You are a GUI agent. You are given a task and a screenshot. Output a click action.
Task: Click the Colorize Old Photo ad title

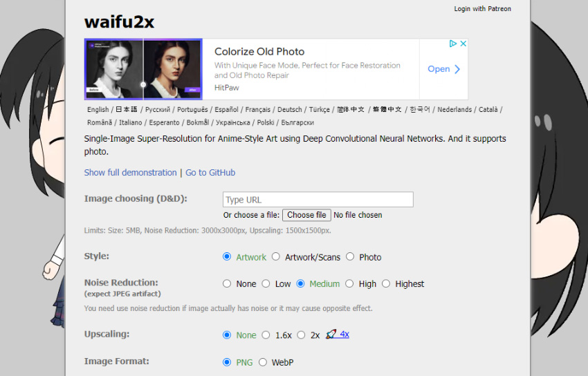[259, 52]
